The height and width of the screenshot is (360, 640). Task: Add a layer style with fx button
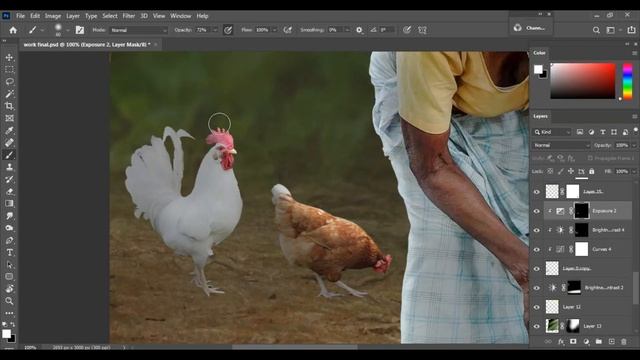coord(561,341)
